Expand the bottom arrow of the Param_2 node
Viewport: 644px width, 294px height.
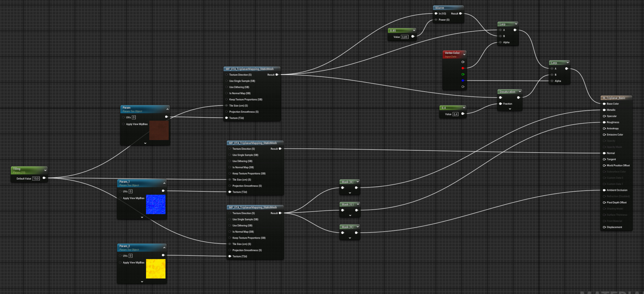pyautogui.click(x=142, y=281)
